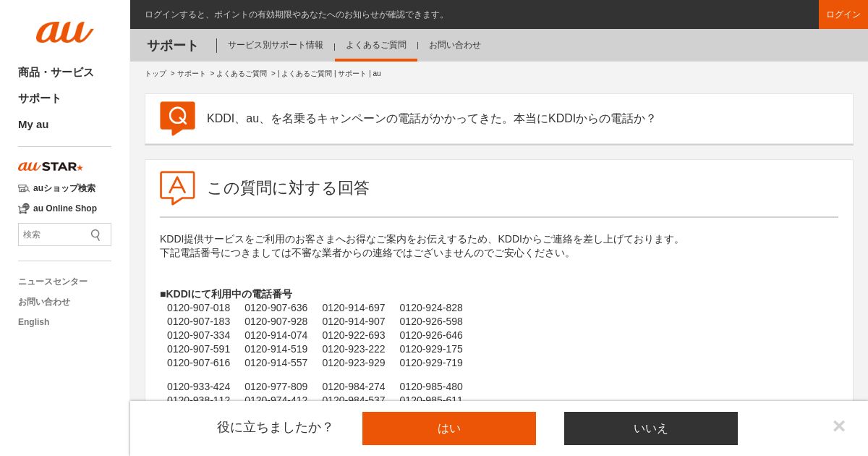The image size is (868, 456).
Task: Open auショップ検索 link
Action: click(x=64, y=188)
